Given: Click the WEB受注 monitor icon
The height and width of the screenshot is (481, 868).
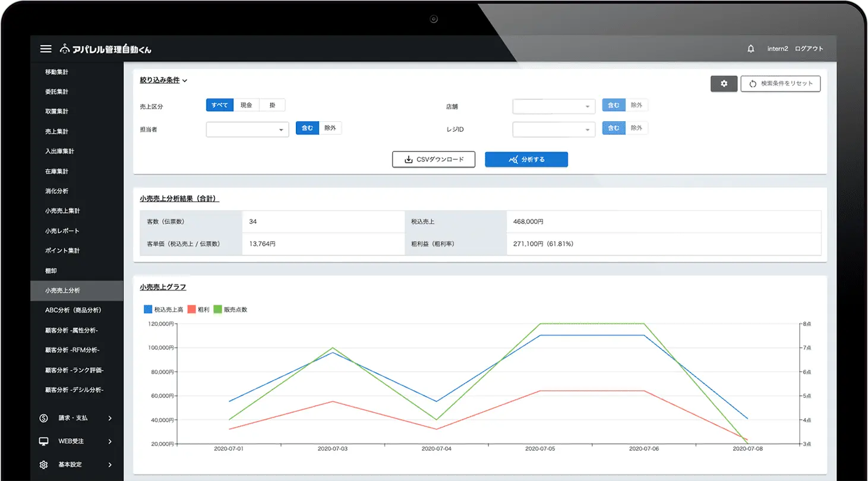Looking at the screenshot, I should [x=43, y=441].
